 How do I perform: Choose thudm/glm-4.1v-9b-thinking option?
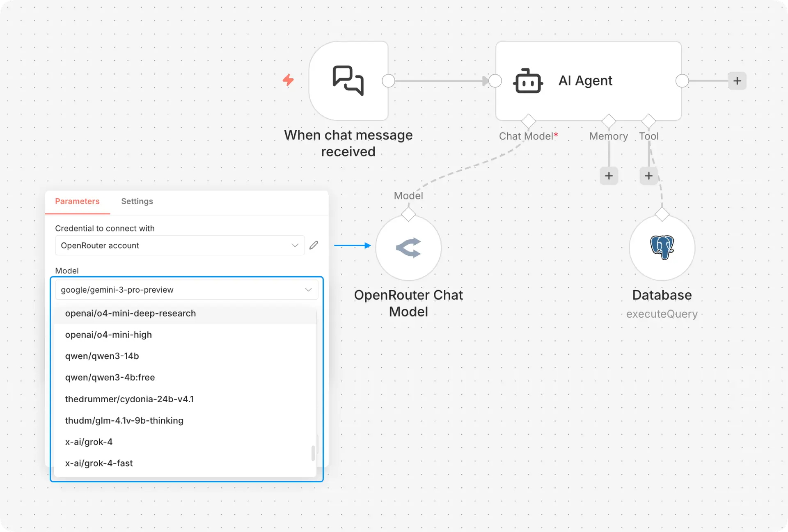124,421
